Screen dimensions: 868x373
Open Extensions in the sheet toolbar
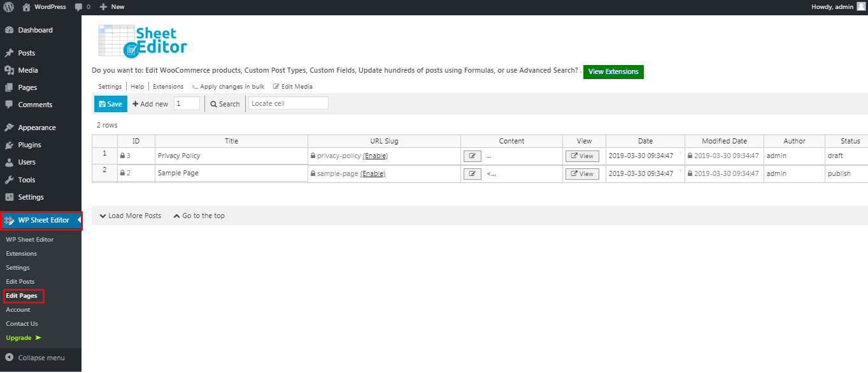168,87
